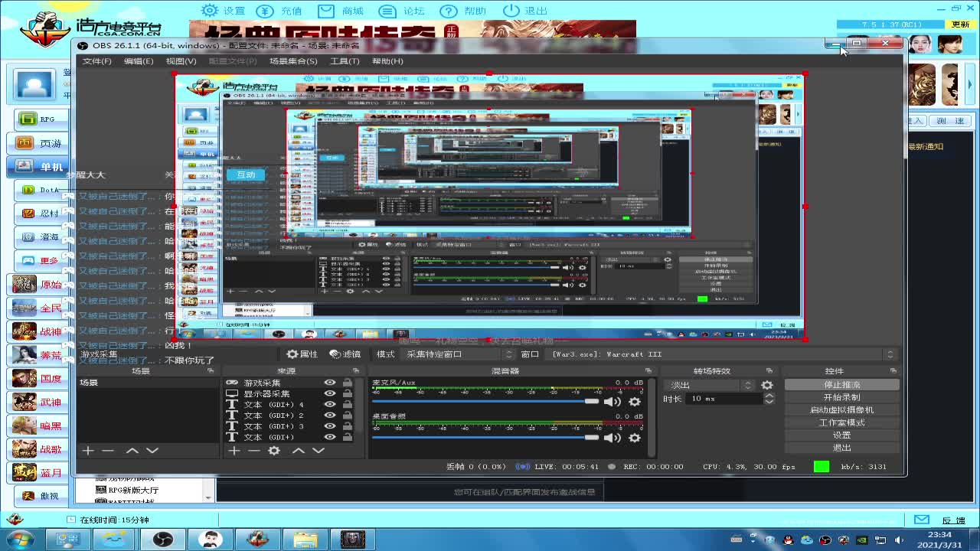This screenshot has height=551, width=980.
Task: Open the Warcraft III icon on the taskbar
Action: 352,540
